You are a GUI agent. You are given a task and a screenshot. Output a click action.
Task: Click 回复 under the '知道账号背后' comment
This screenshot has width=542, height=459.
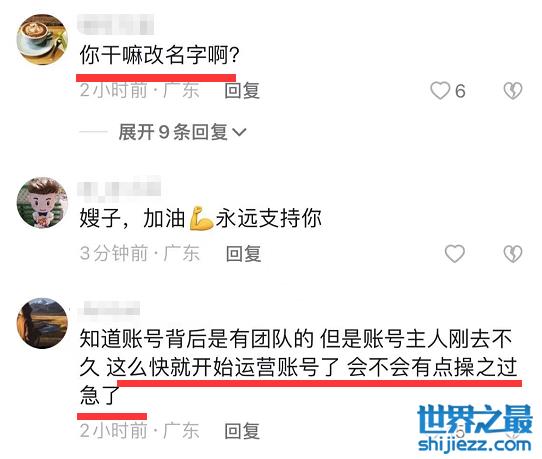[x=242, y=431]
